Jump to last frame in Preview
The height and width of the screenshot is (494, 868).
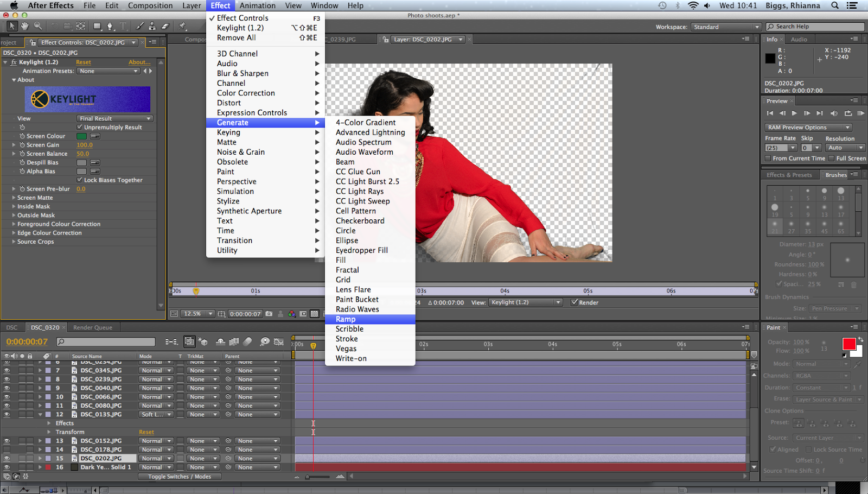point(820,113)
